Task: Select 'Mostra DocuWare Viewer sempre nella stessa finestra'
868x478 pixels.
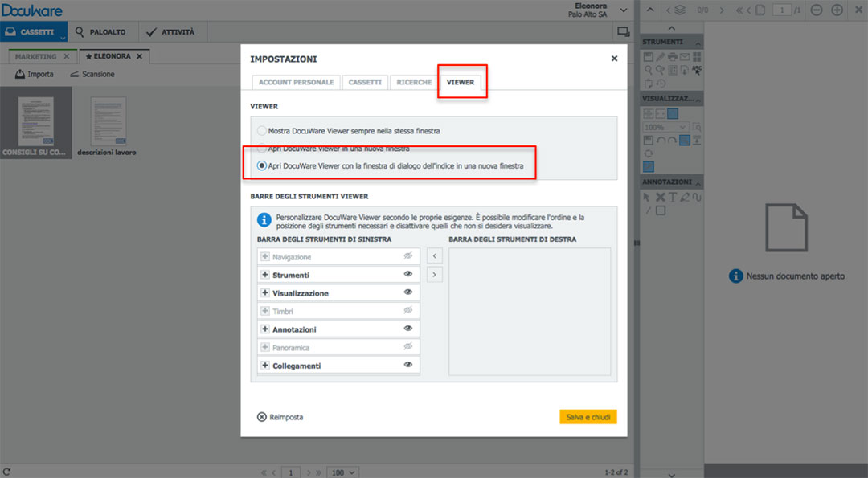Action: [x=261, y=131]
